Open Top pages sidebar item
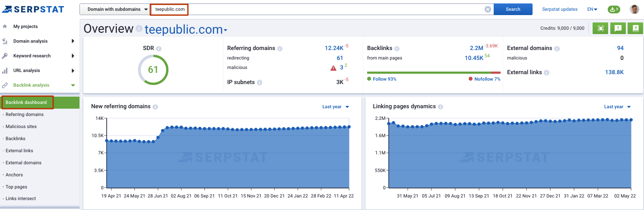 click(16, 187)
